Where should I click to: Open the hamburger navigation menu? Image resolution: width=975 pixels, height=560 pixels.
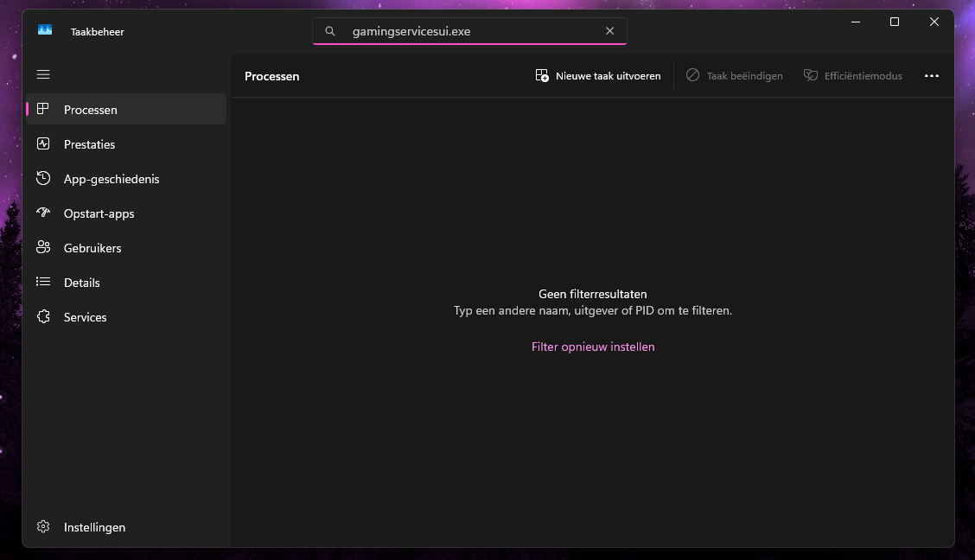coord(43,74)
